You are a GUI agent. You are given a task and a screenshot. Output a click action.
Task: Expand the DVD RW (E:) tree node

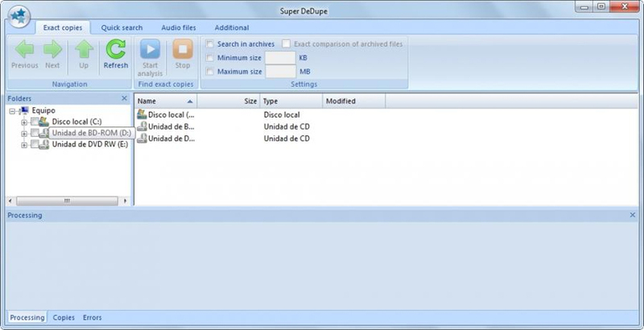click(x=24, y=145)
